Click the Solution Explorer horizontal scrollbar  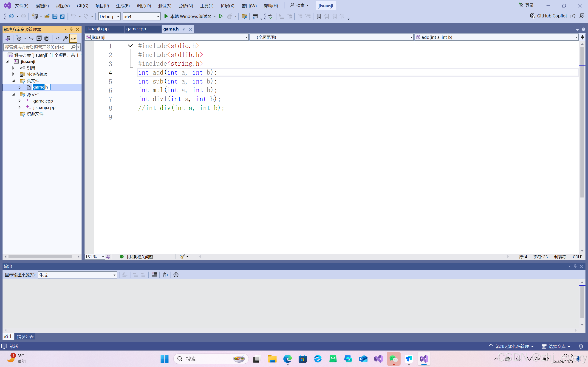pyautogui.click(x=40, y=257)
